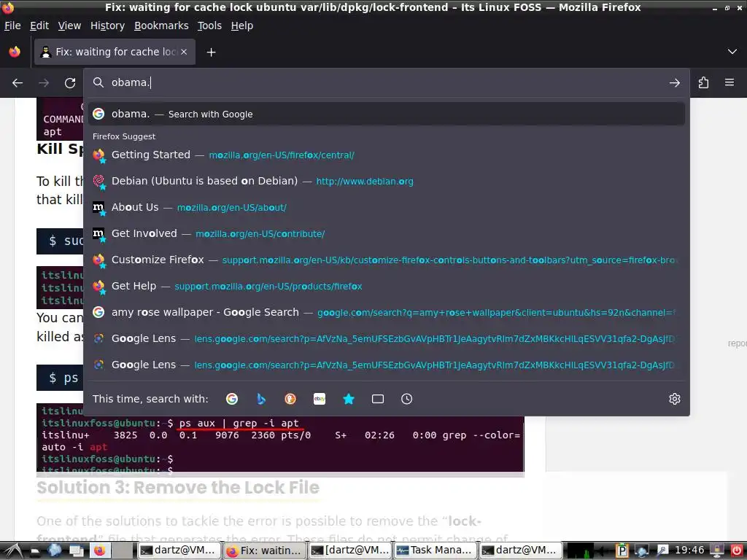The height and width of the screenshot is (560, 747).
Task: Click the reload page icon
Action: click(x=70, y=83)
